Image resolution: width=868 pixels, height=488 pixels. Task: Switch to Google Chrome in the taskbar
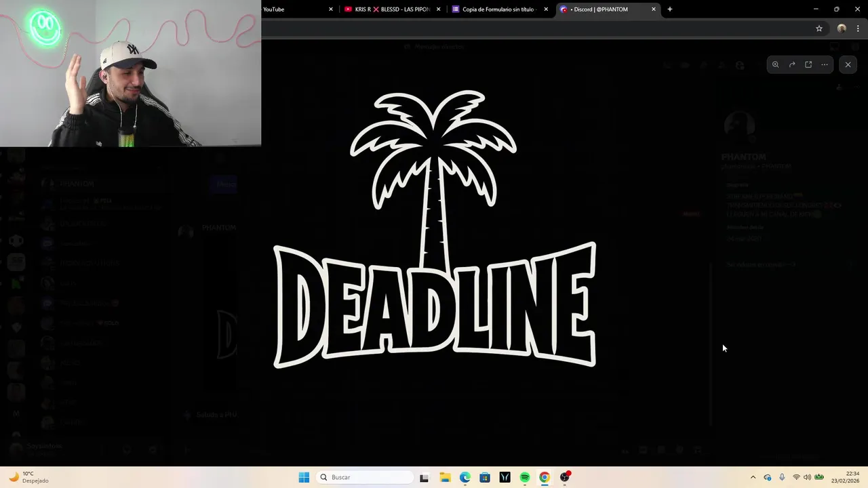click(x=545, y=477)
